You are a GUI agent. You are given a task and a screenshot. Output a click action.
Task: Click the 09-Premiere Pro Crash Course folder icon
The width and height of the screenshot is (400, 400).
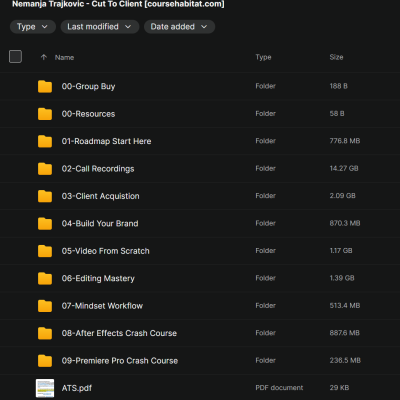(x=45, y=360)
